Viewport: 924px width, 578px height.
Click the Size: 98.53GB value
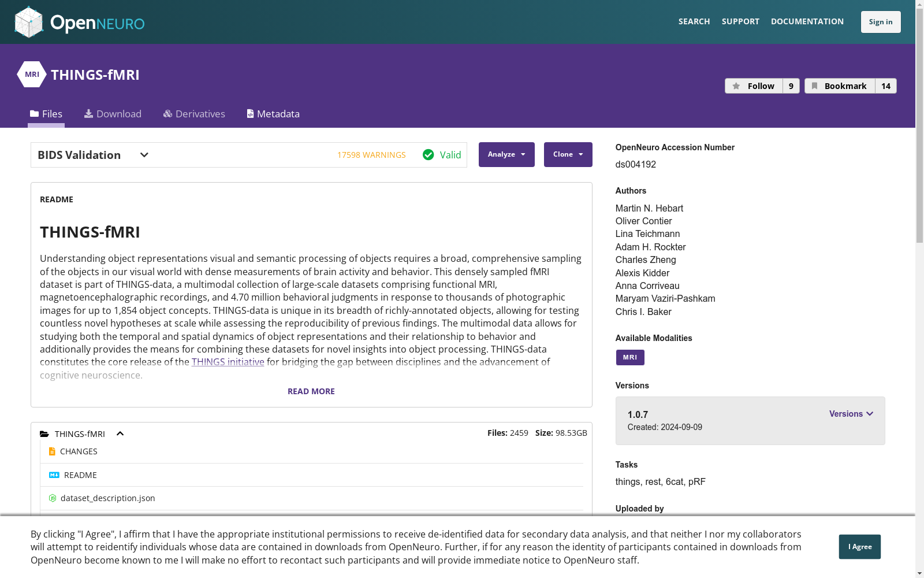pos(561,433)
